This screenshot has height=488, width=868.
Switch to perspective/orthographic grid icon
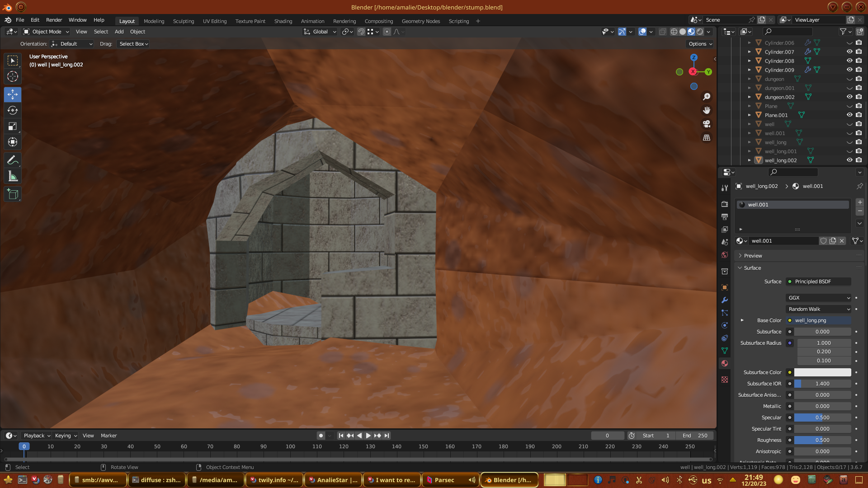tap(707, 138)
